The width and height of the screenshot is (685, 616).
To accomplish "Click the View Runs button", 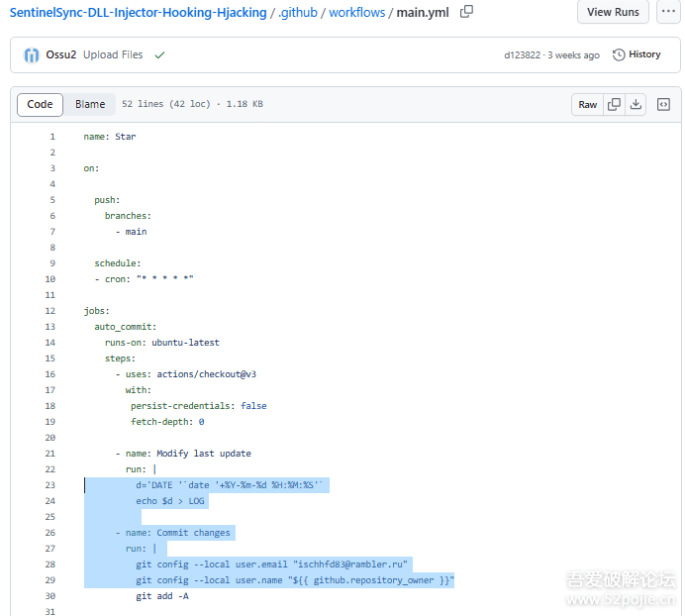I will (x=613, y=12).
